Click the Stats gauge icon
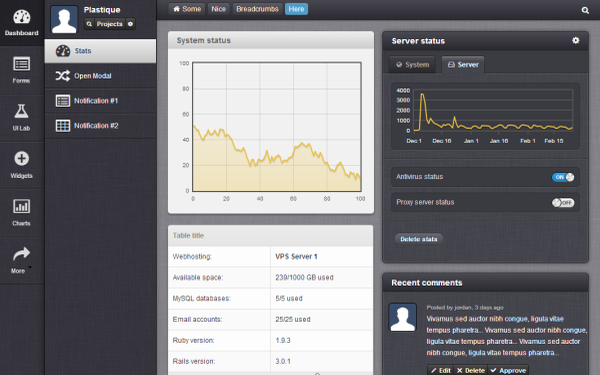 pyautogui.click(x=63, y=51)
